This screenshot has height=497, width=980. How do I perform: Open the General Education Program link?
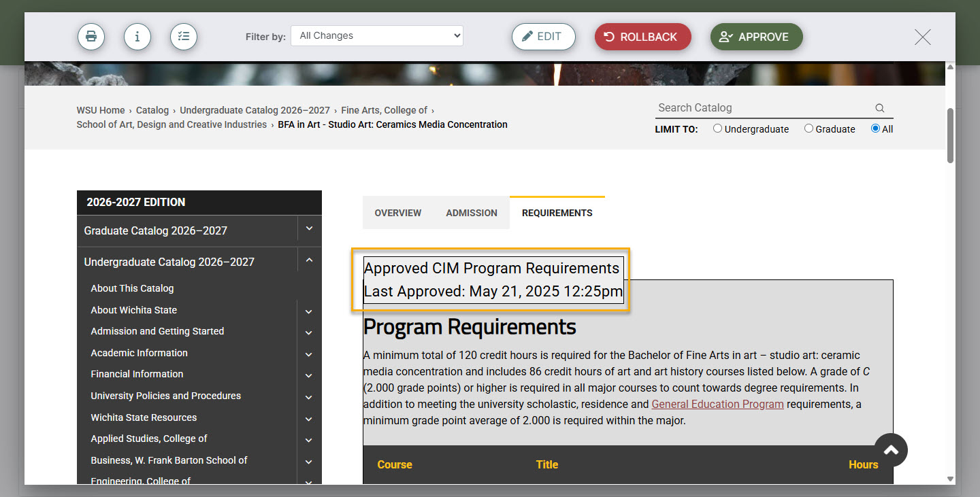click(x=717, y=404)
